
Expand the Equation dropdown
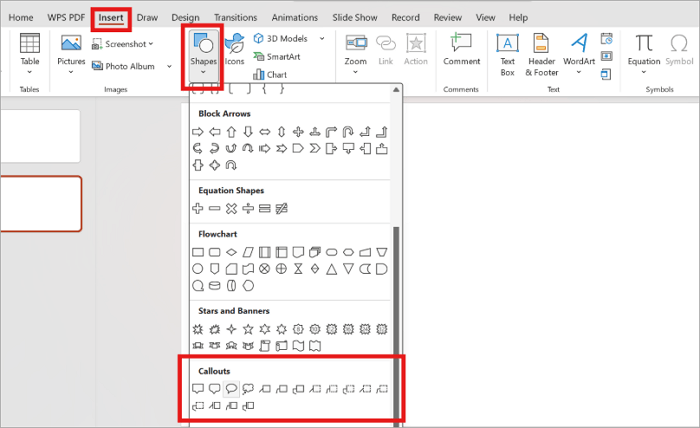[644, 72]
